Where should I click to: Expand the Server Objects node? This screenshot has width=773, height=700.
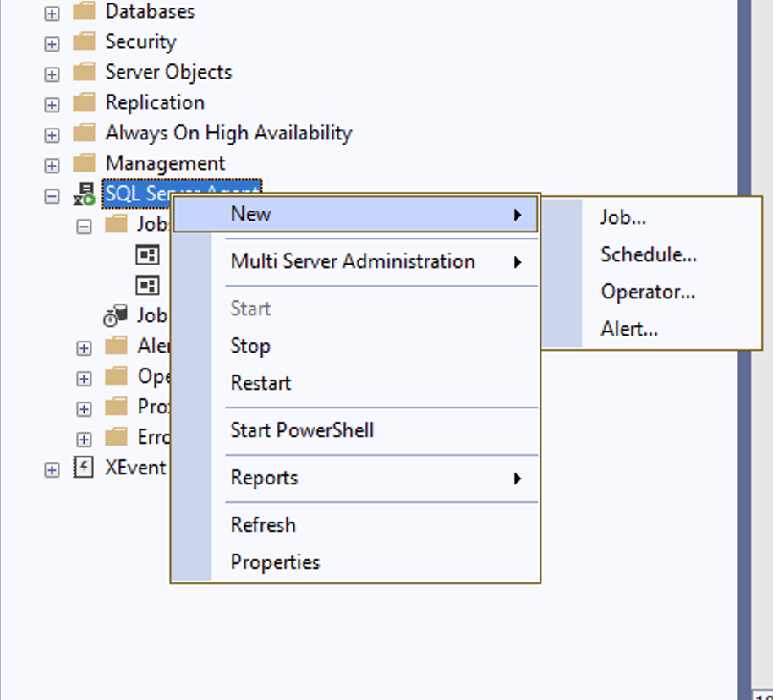coord(52,74)
